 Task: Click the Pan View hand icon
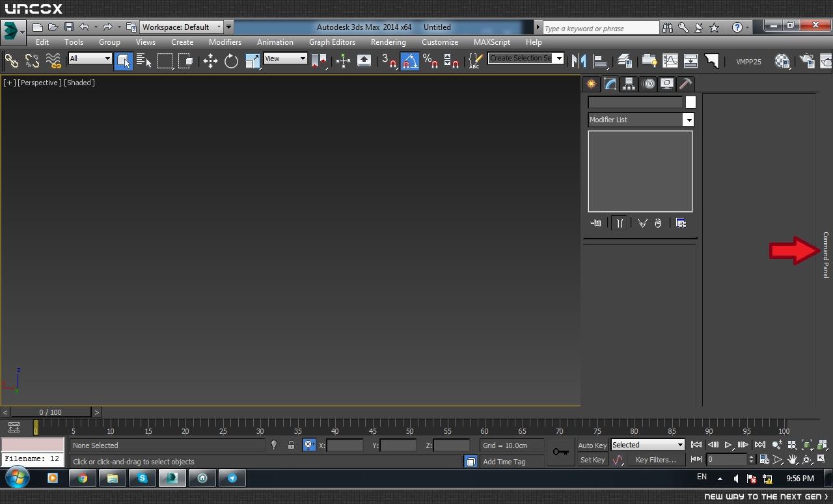coord(792,460)
